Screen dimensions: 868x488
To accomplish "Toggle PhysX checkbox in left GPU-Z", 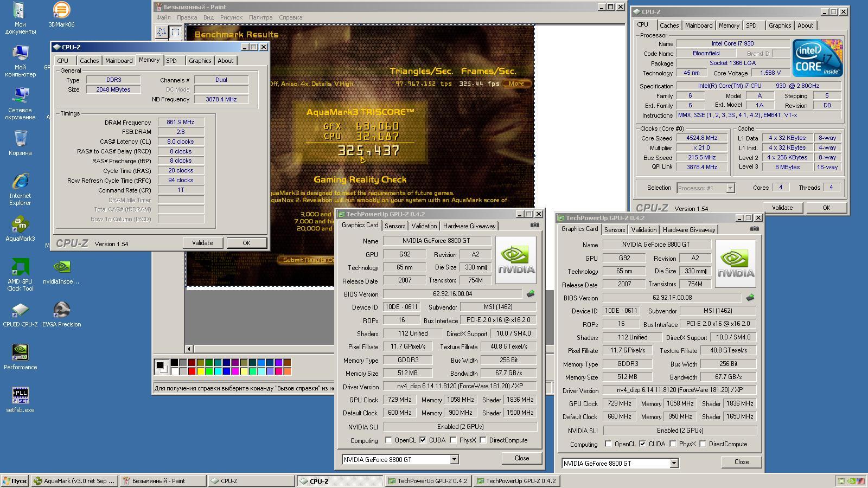I will click(453, 440).
